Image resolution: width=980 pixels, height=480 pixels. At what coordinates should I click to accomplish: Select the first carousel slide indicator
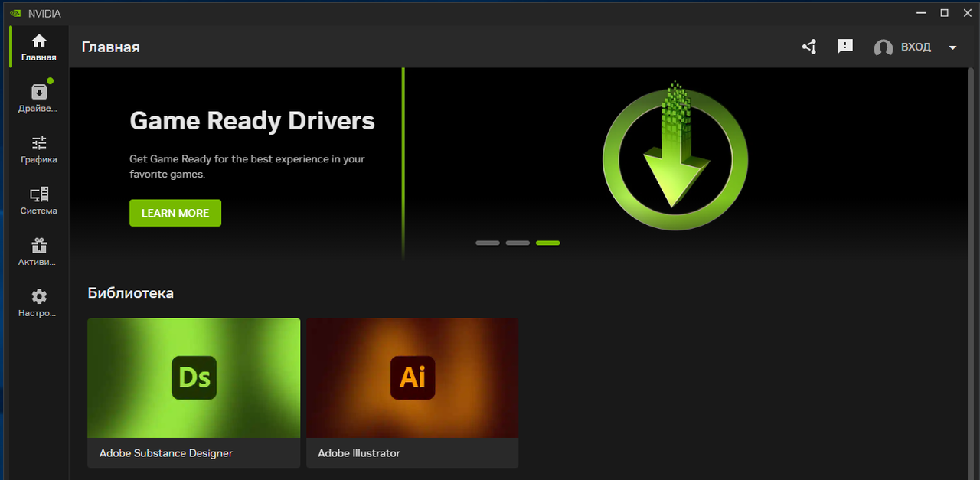tap(488, 243)
